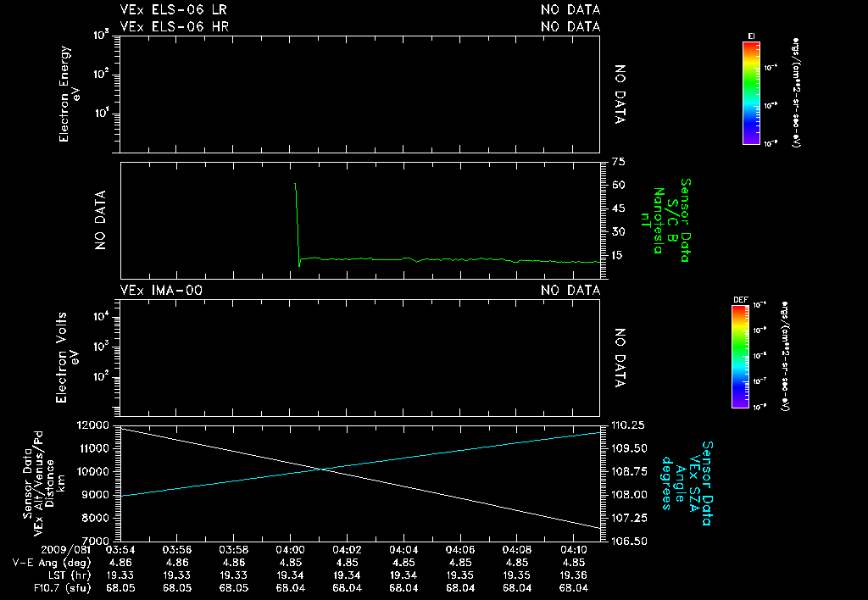Click 'NO DATA' beside the ELS-06 HR title

[570, 26]
